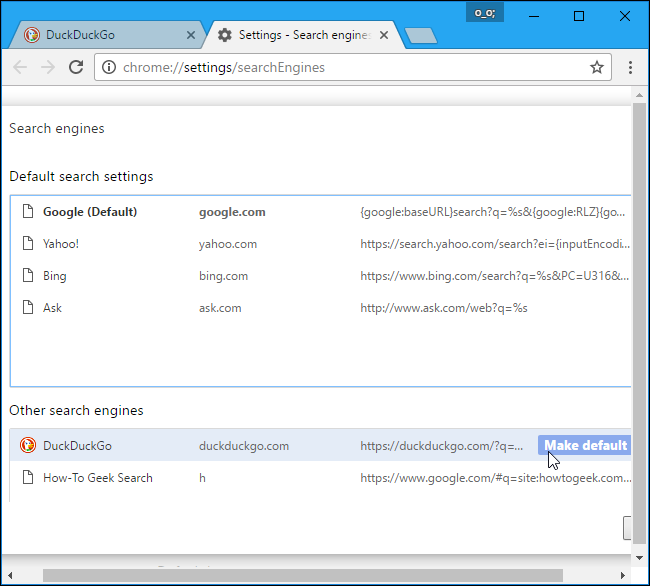Select the Bing search engine entry

tap(200, 276)
